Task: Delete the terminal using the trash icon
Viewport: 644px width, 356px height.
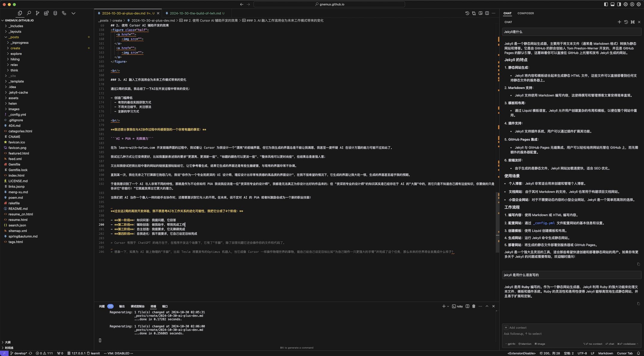Action: [474, 306]
